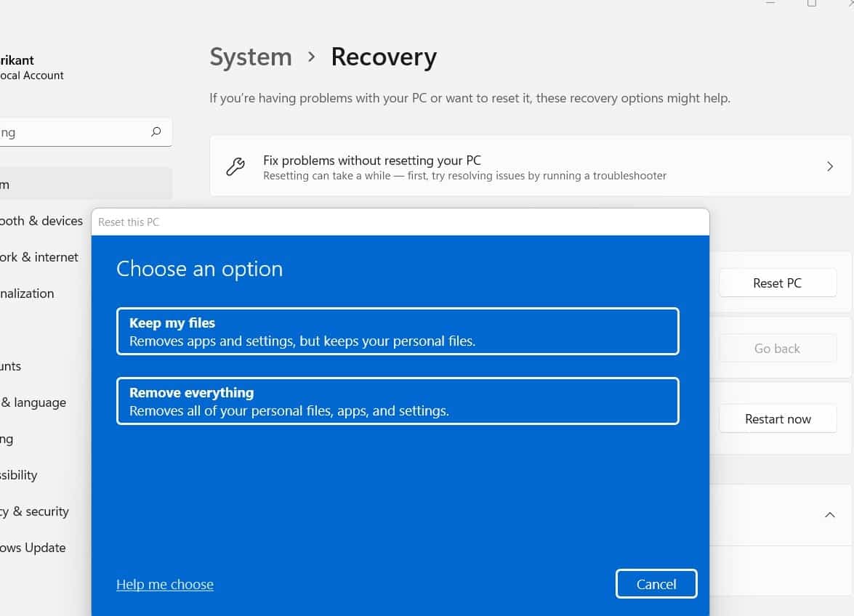Open Personalization settings

[27, 293]
